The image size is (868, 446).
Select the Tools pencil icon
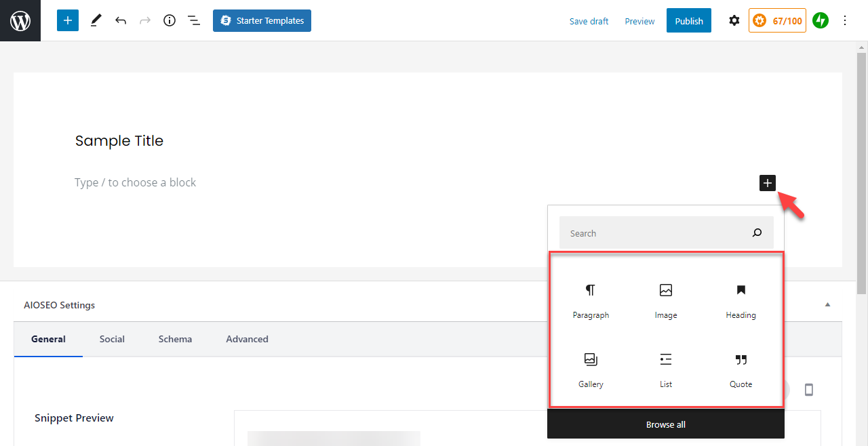[x=96, y=20]
